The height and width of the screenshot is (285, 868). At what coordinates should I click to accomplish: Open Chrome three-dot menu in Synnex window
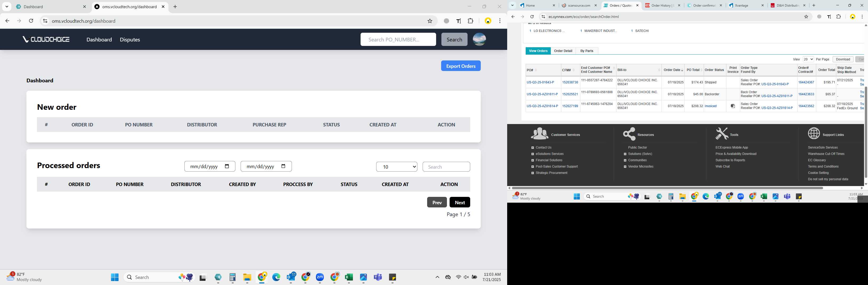coord(862,16)
